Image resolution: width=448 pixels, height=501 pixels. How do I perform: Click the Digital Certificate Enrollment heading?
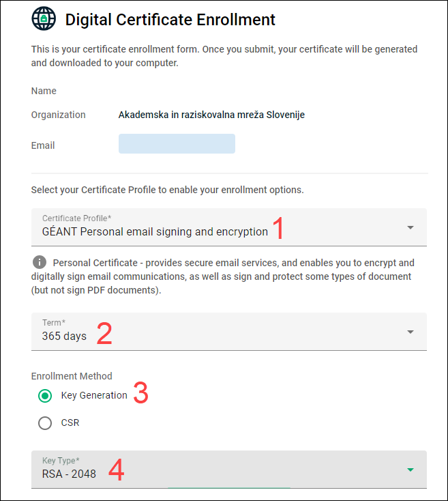170,20
